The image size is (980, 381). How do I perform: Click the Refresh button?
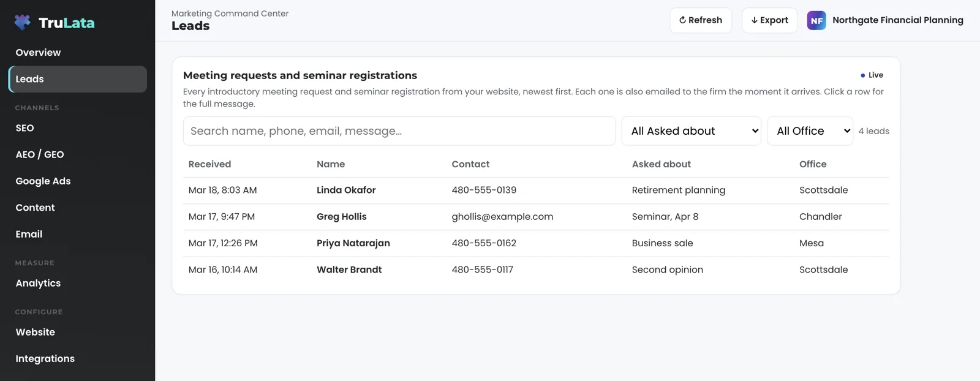click(x=701, y=20)
